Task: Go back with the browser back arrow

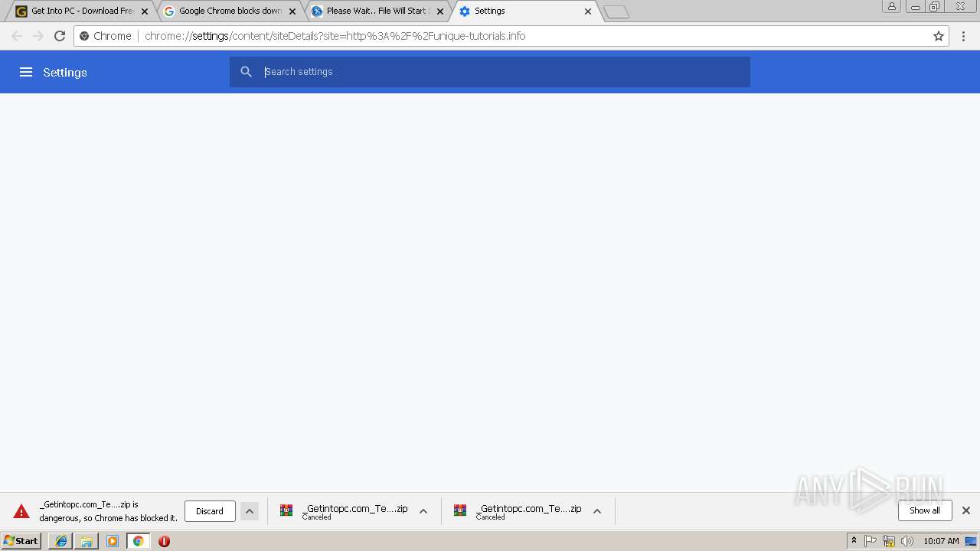Action: [17, 36]
